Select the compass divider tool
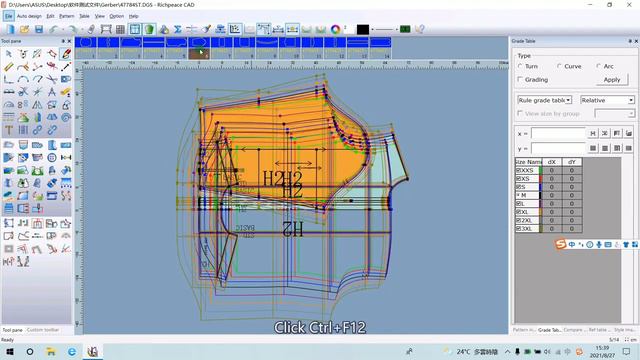This screenshot has width=640, height=360. click(51, 92)
